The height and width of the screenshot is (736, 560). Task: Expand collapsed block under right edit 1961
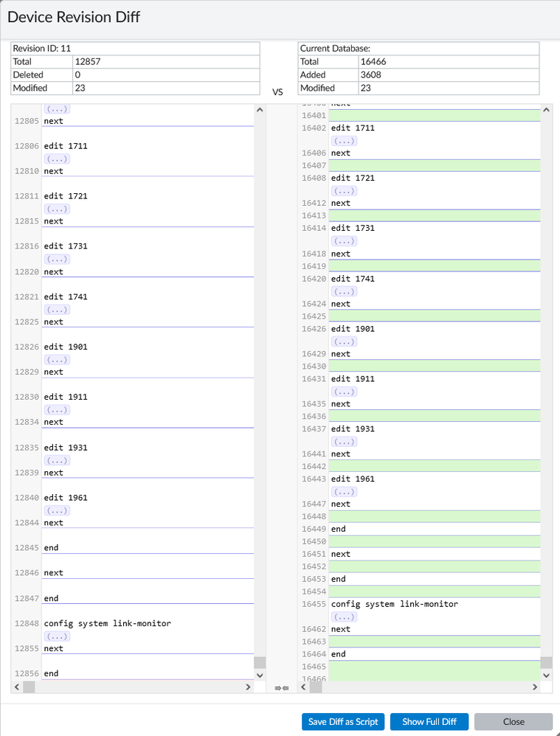coord(344,492)
